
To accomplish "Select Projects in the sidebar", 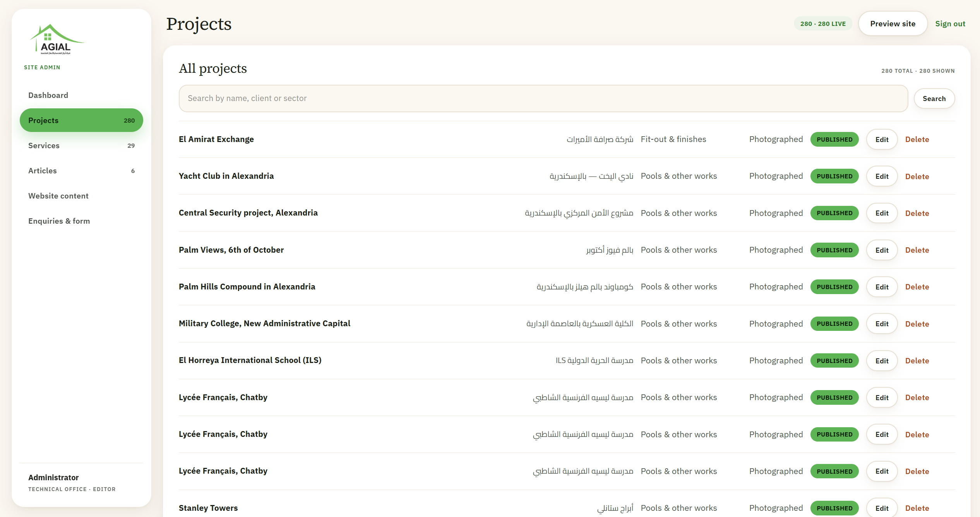I will 81,120.
